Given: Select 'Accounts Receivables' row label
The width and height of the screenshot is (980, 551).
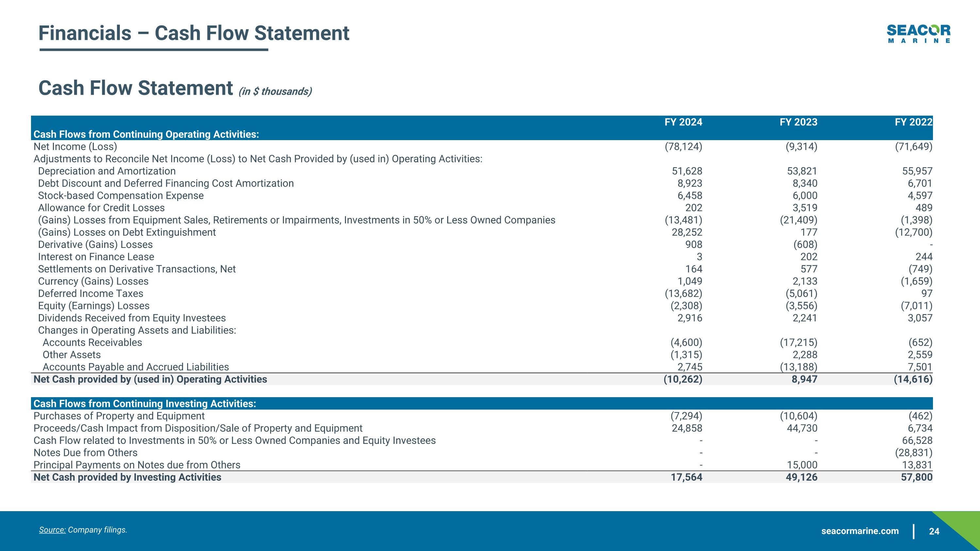Looking at the screenshot, I should point(92,342).
